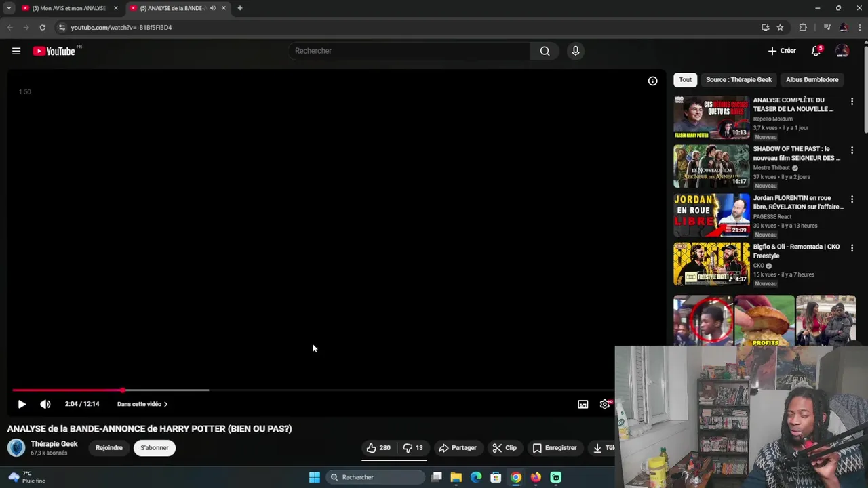Select the 'Tout' filter chip
Screen dimensions: 868x488
coord(686,80)
